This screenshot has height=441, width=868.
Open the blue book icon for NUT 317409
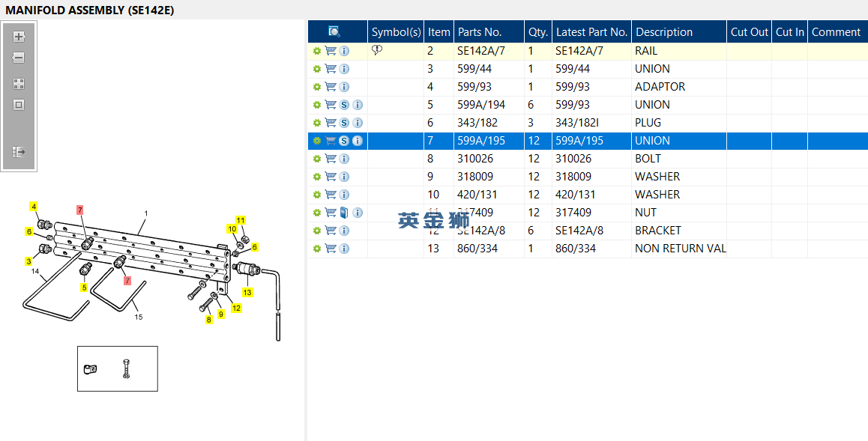click(x=344, y=213)
